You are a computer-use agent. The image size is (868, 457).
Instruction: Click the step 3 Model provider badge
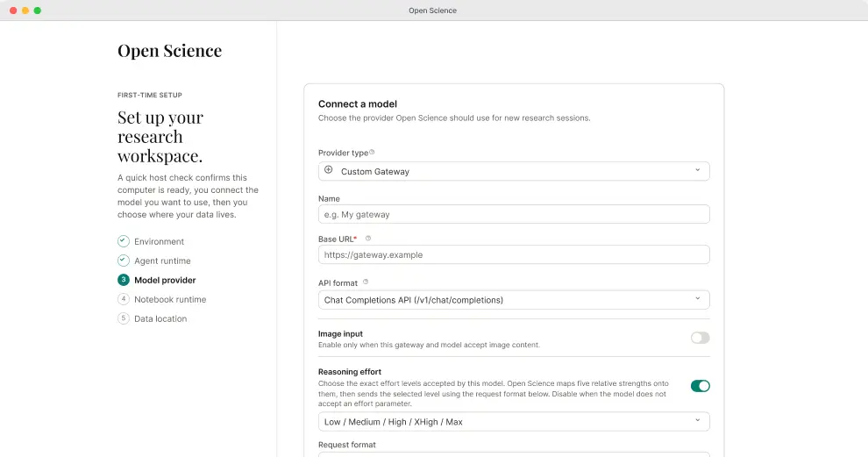tap(124, 280)
